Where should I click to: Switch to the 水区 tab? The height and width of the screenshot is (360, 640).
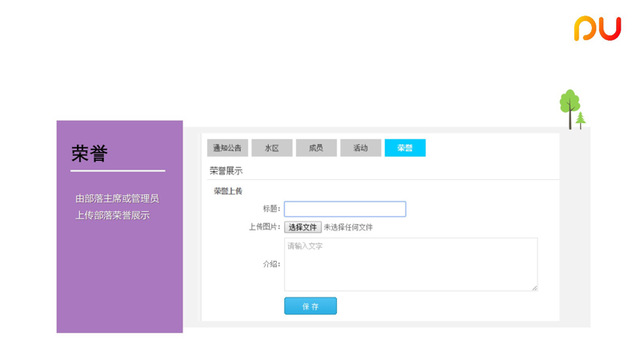(x=272, y=148)
